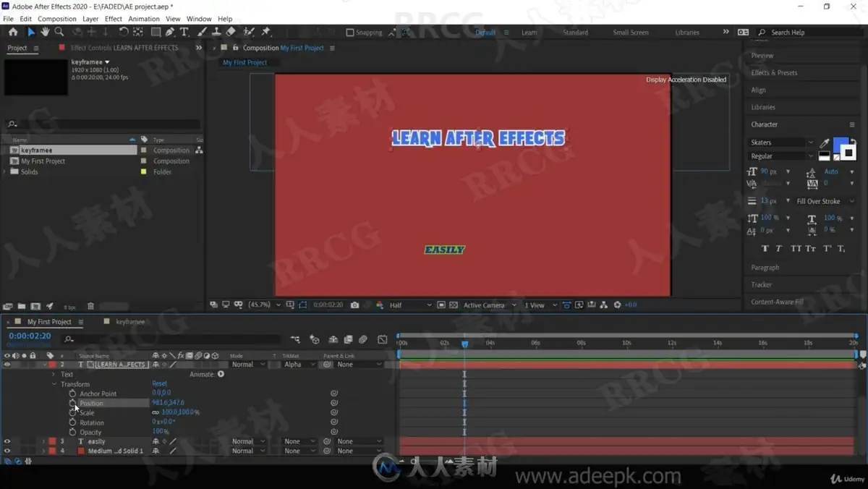Select the Zoom magnifier tool

click(x=59, y=32)
